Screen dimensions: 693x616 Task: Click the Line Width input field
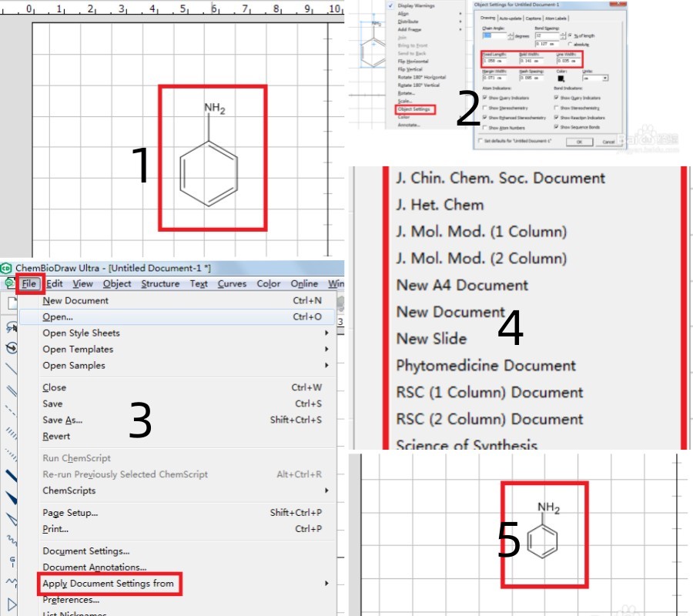[568, 61]
